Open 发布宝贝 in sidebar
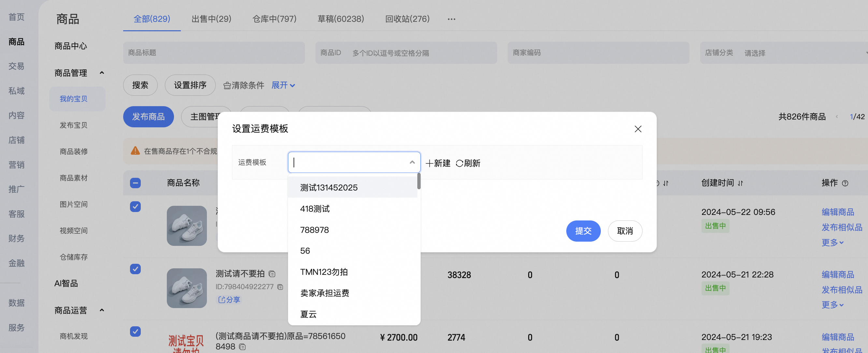The image size is (868, 353). click(x=73, y=125)
